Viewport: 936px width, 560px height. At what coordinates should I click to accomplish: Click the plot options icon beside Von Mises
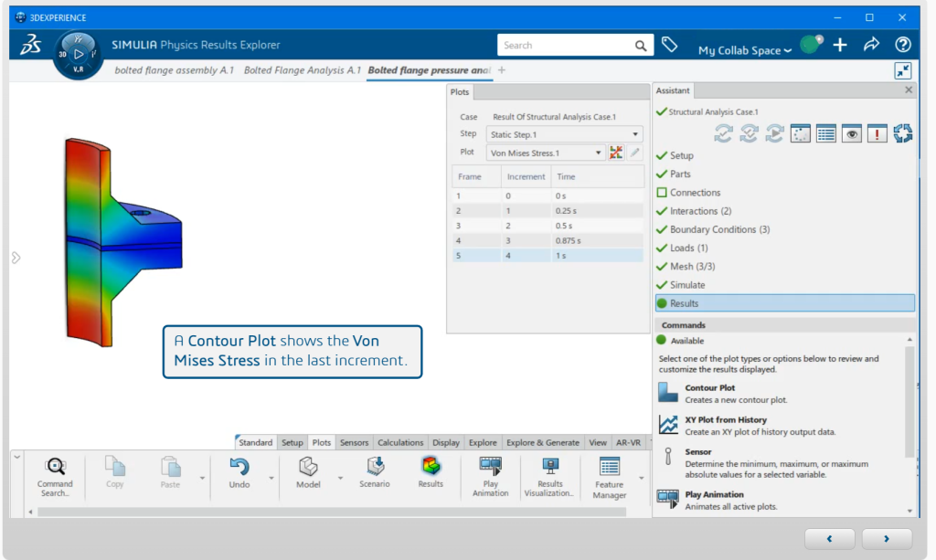pyautogui.click(x=616, y=153)
